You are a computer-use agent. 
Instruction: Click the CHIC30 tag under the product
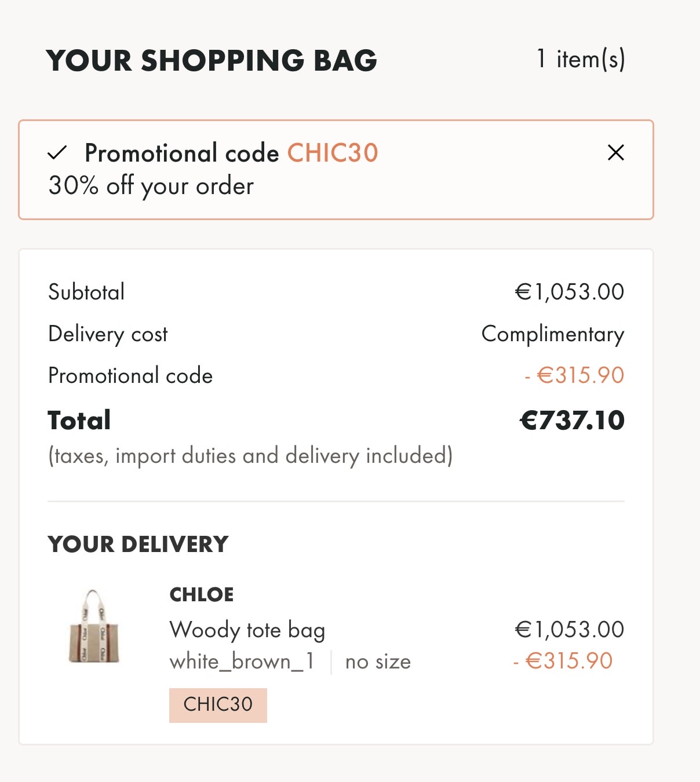[x=218, y=705]
